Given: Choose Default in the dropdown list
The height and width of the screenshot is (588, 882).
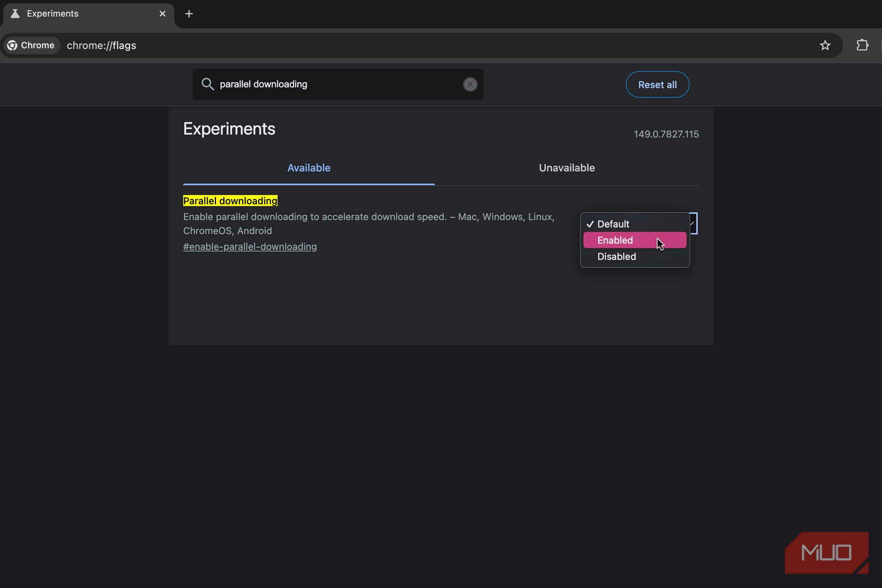Looking at the screenshot, I should 635,224.
